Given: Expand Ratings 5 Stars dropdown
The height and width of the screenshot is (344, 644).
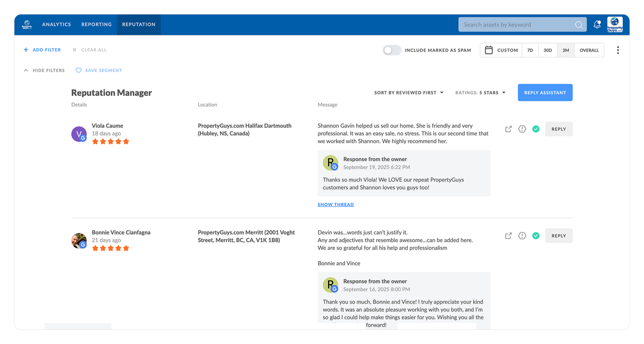Looking at the screenshot, I should [x=480, y=93].
